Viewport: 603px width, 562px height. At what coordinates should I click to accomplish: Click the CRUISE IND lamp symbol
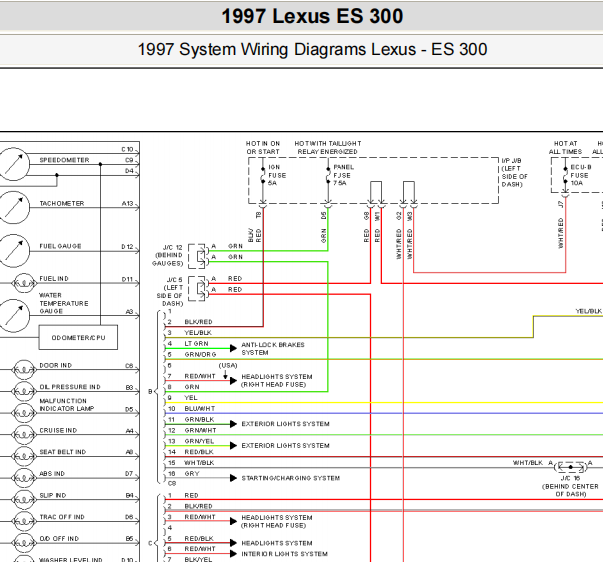[x=24, y=435]
